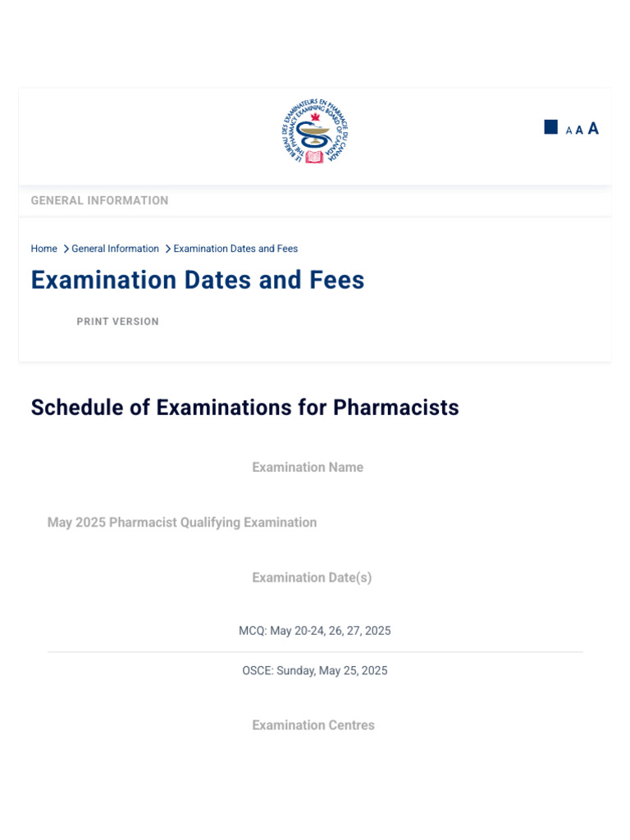Image resolution: width=630 pixels, height=840 pixels.
Task: Click the Examination Date(s) header
Action: 312,577
